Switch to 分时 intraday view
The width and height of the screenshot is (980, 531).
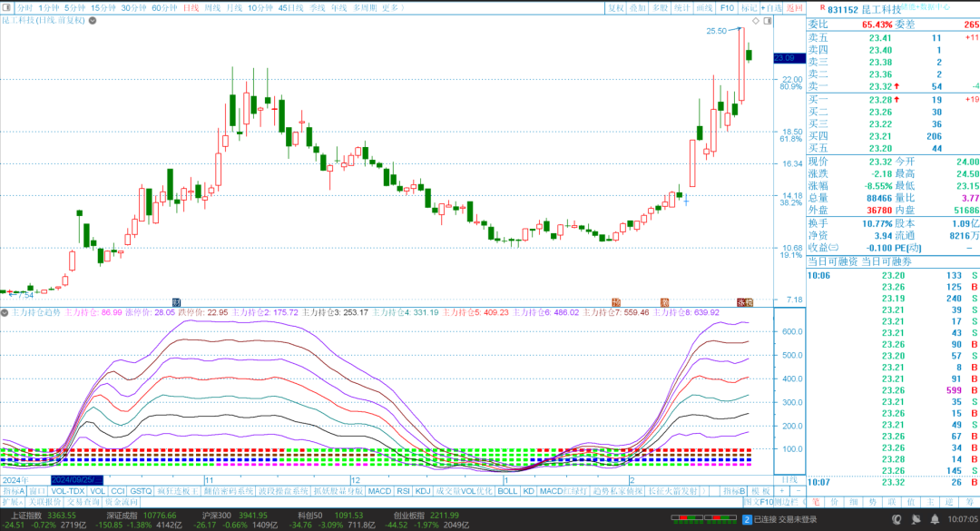coord(24,8)
